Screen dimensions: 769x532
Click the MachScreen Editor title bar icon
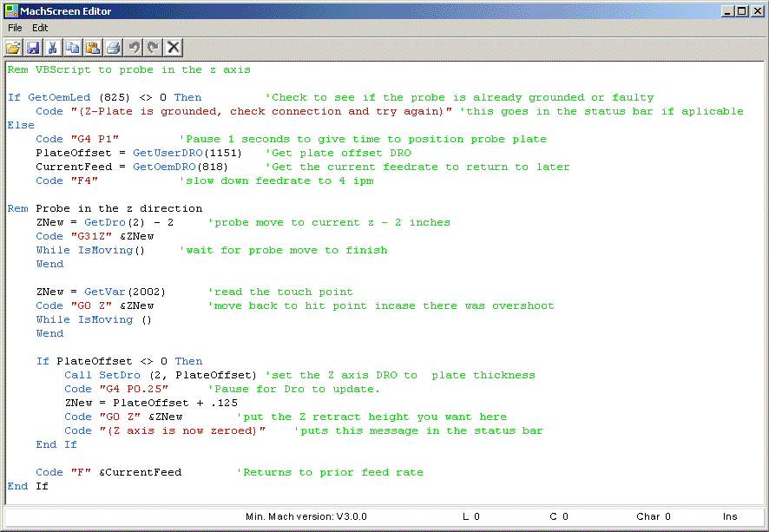tap(11, 10)
